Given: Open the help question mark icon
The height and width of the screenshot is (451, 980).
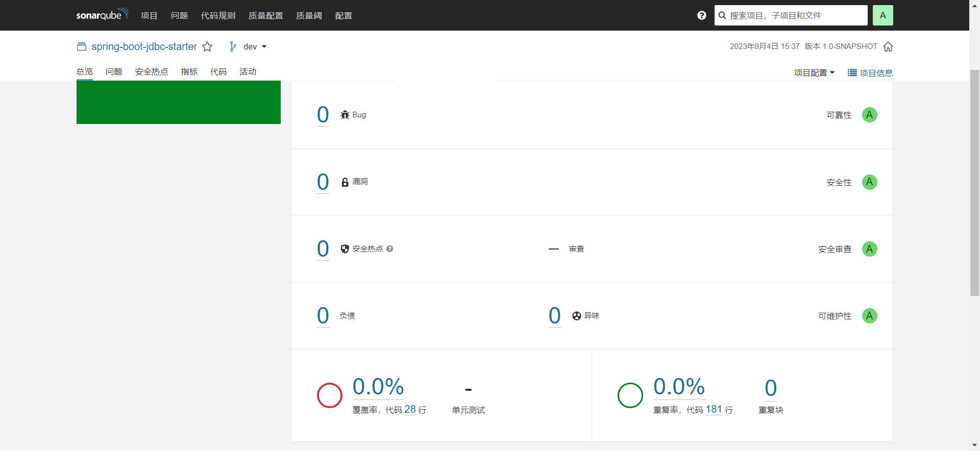Looking at the screenshot, I should tap(702, 15).
